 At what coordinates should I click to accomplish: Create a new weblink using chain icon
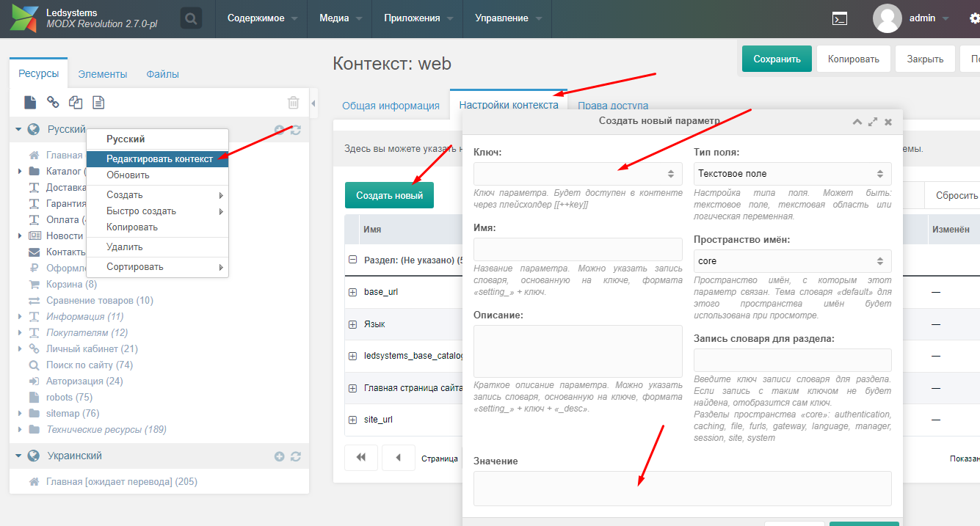click(53, 103)
